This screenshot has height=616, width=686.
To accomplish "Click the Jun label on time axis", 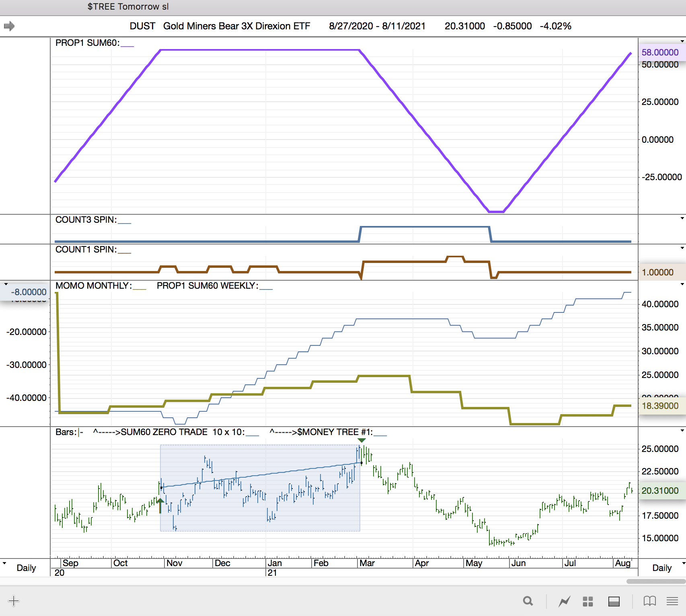I will 518,563.
